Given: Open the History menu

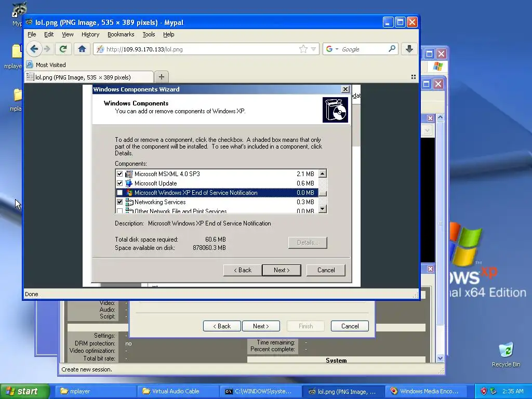Looking at the screenshot, I should (90, 34).
